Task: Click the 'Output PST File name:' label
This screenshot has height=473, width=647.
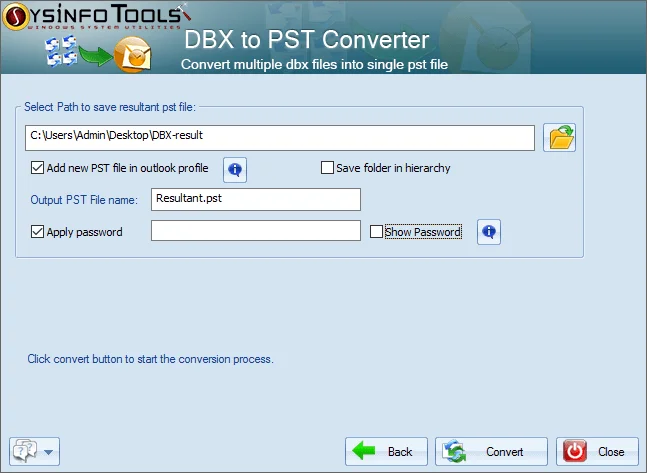Action: pos(84,200)
